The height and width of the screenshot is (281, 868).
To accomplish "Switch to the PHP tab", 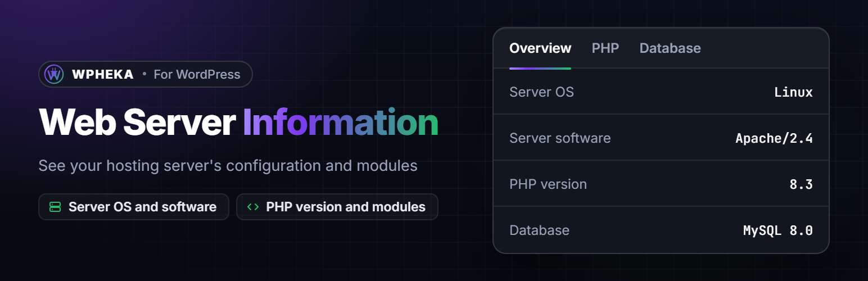I will click(x=605, y=48).
